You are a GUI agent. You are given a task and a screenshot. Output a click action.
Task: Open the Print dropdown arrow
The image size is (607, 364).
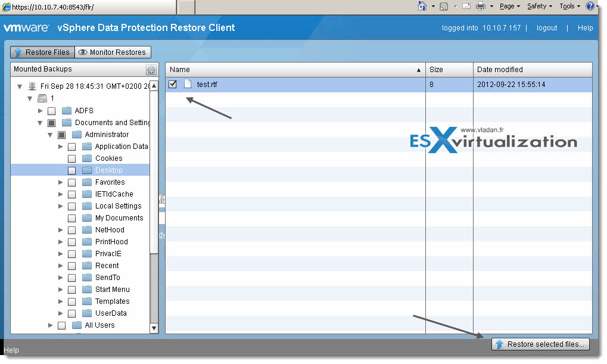point(491,6)
